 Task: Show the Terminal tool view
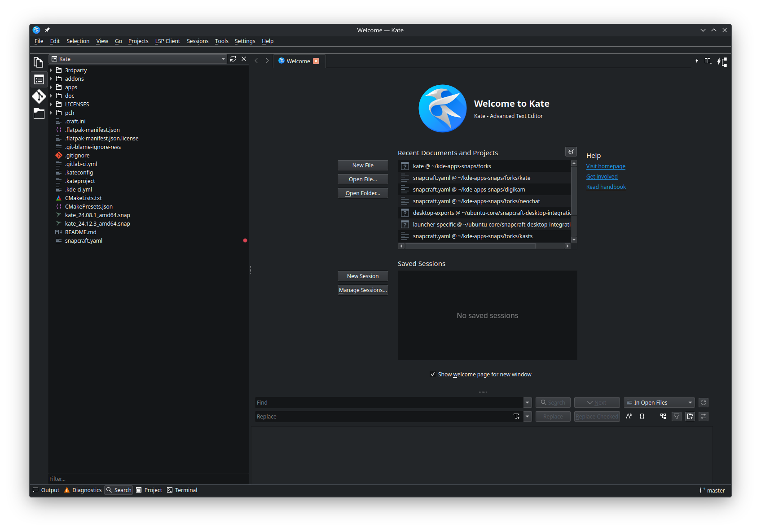[x=182, y=490]
